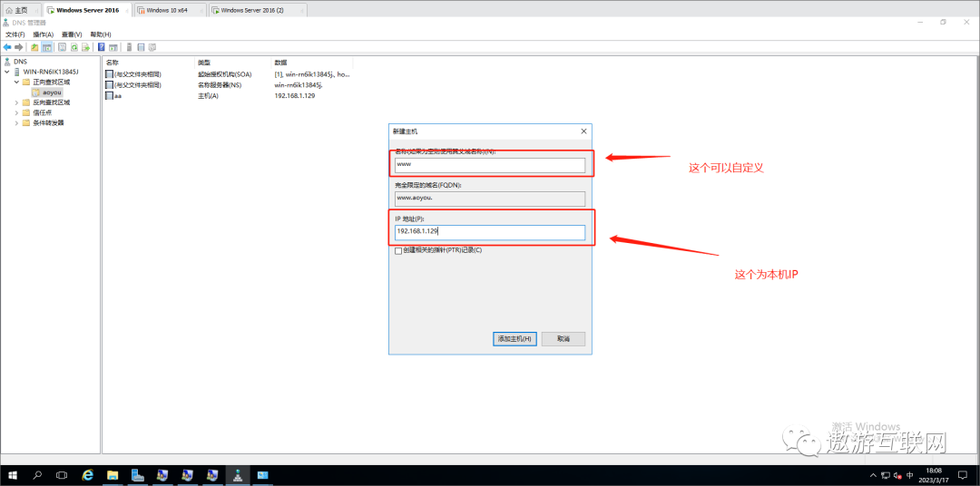Screen dimensions: 980x486
Task: Click the 192.168.1.129 data cell in list
Action: point(294,95)
